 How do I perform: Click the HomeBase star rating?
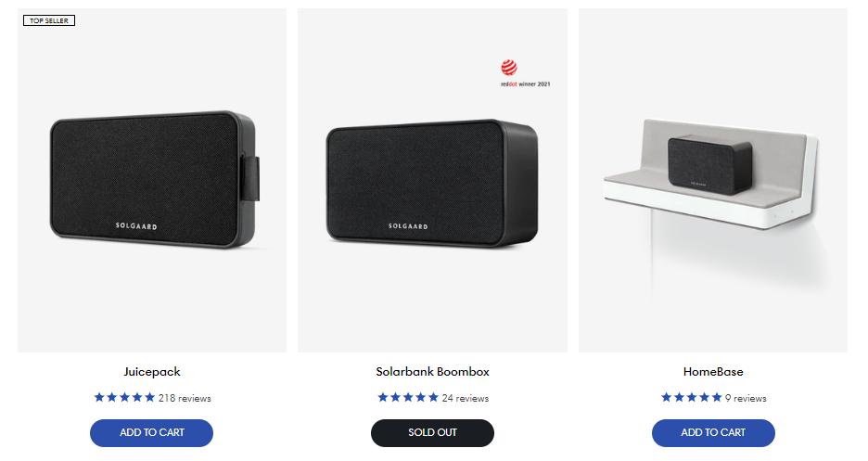tap(692, 397)
